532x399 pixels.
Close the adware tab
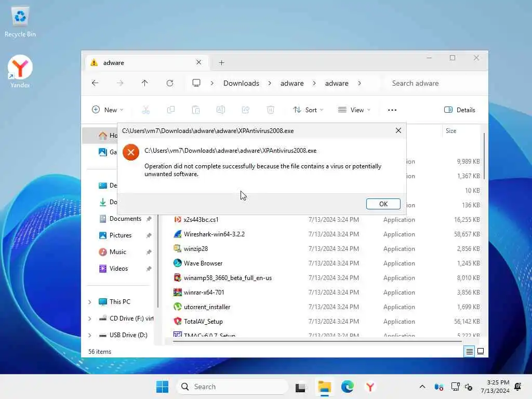[x=199, y=62]
